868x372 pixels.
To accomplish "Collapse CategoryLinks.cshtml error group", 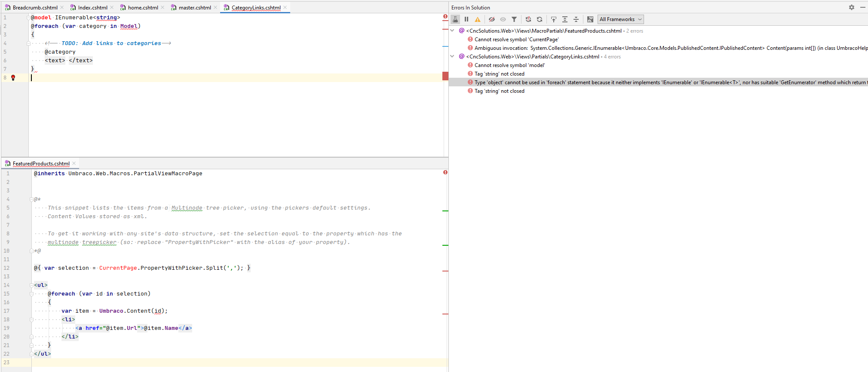I will click(x=452, y=56).
